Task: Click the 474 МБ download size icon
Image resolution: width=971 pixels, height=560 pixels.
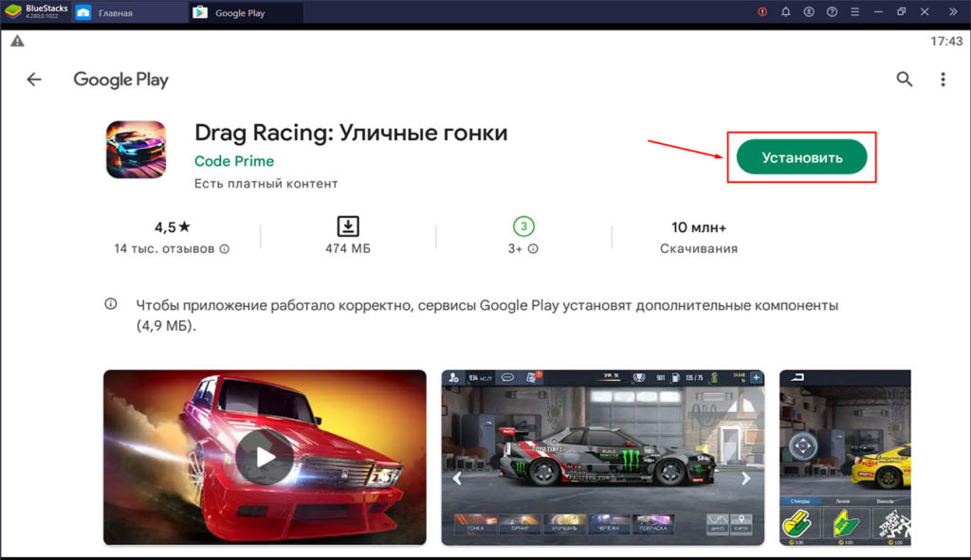Action: tap(348, 226)
